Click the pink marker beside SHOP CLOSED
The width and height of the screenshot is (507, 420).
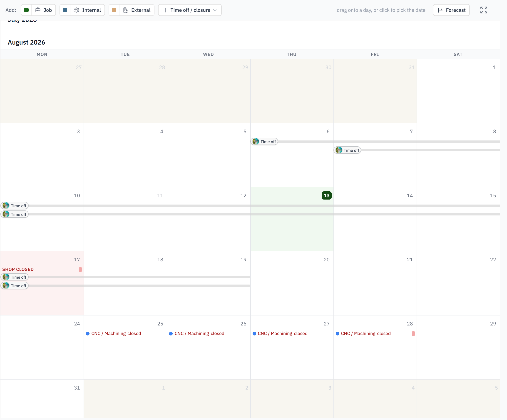coord(80,270)
